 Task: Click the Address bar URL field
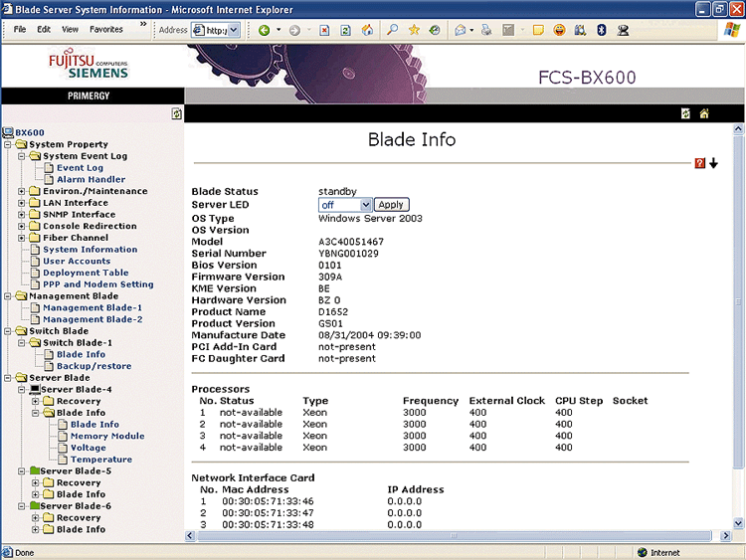[x=216, y=31]
